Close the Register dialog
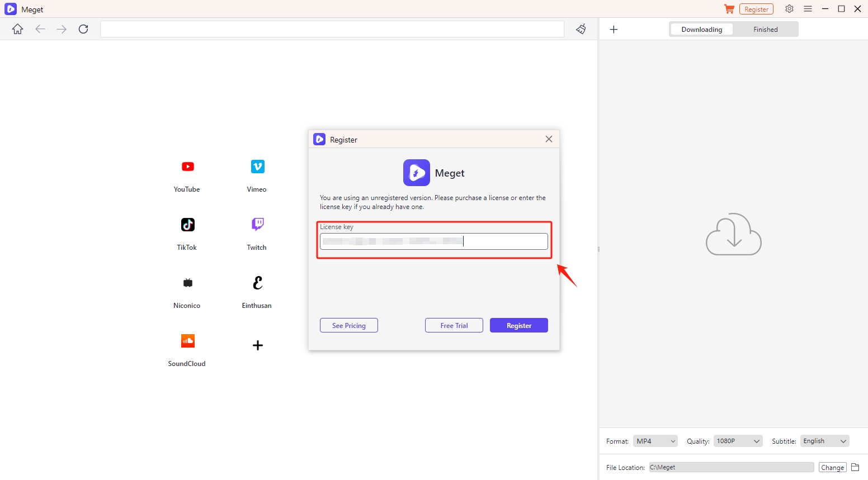Image resolution: width=868 pixels, height=480 pixels. pyautogui.click(x=549, y=139)
